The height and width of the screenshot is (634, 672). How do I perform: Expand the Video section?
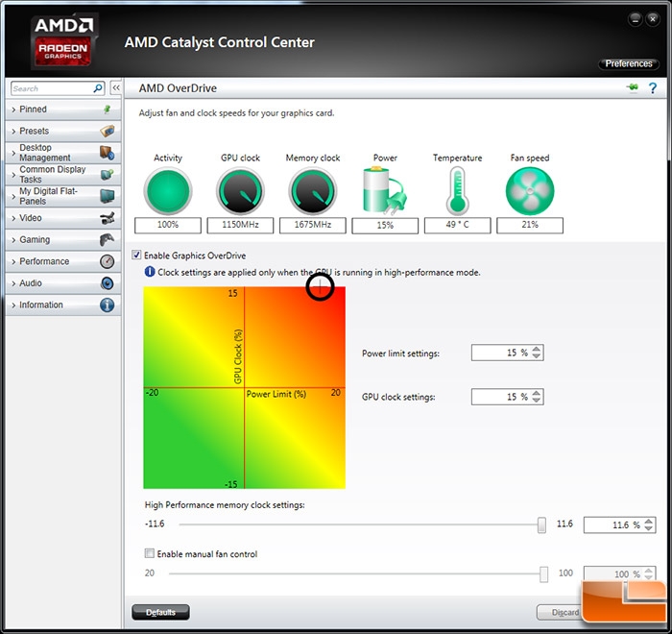click(x=63, y=218)
